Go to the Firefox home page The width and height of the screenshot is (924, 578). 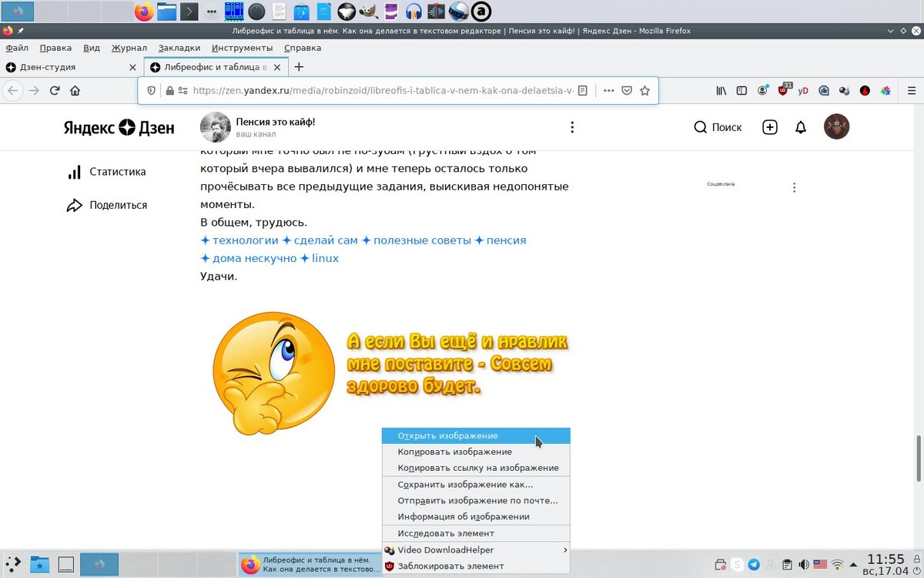75,90
